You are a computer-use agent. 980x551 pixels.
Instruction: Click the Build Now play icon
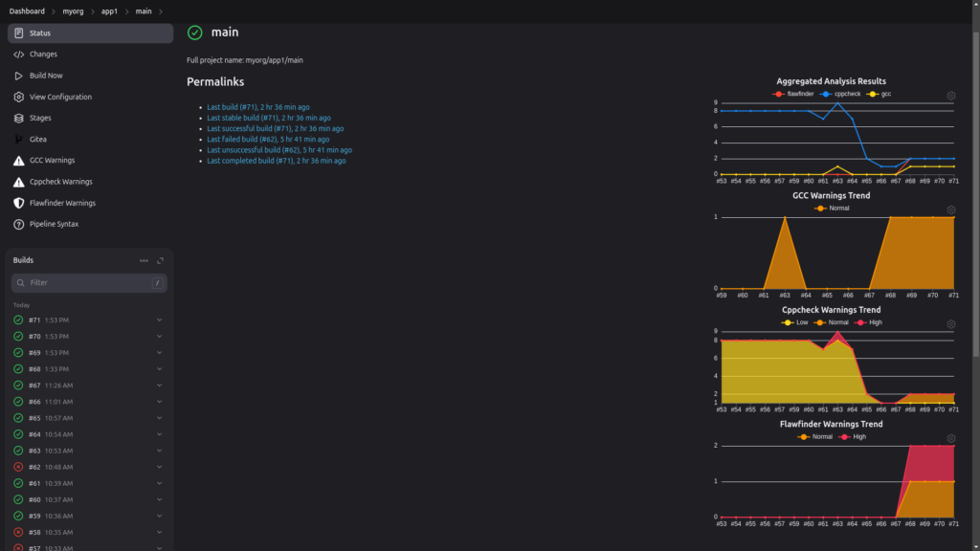pyautogui.click(x=19, y=76)
